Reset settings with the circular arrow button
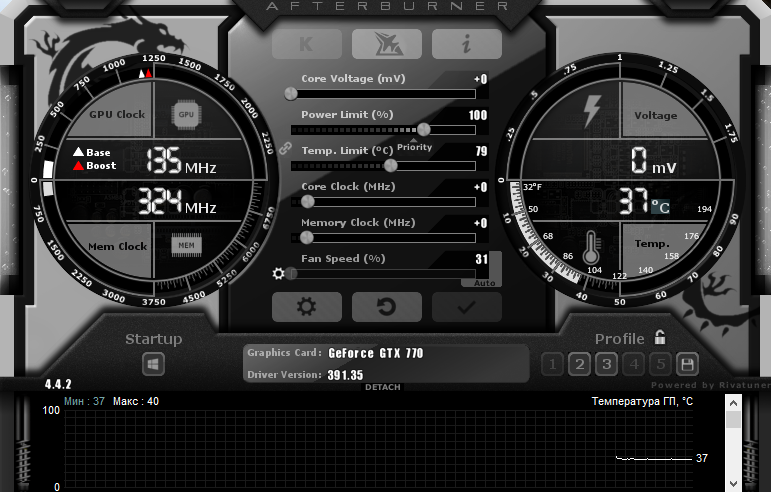Viewport: 771px width, 492px height. coord(387,307)
